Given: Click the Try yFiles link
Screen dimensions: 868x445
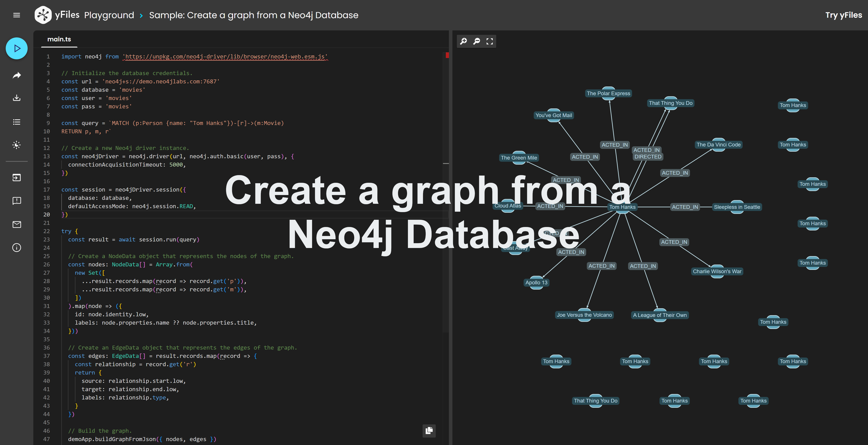Looking at the screenshot, I should coord(843,15).
